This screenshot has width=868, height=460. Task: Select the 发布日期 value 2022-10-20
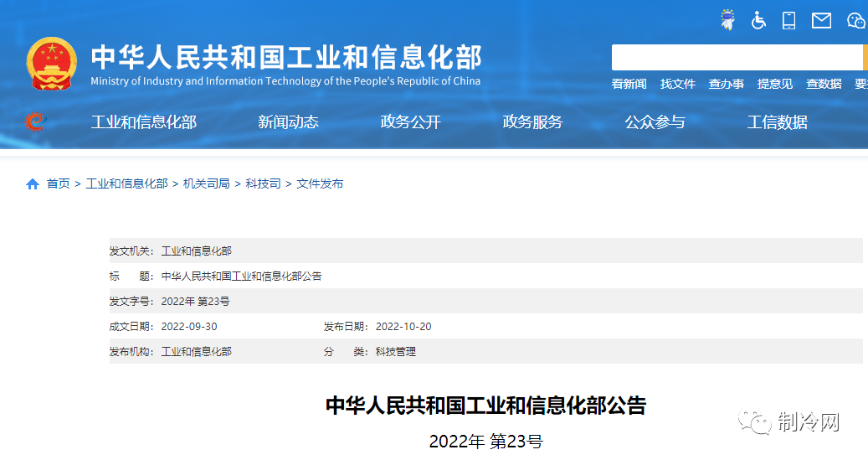tap(403, 327)
